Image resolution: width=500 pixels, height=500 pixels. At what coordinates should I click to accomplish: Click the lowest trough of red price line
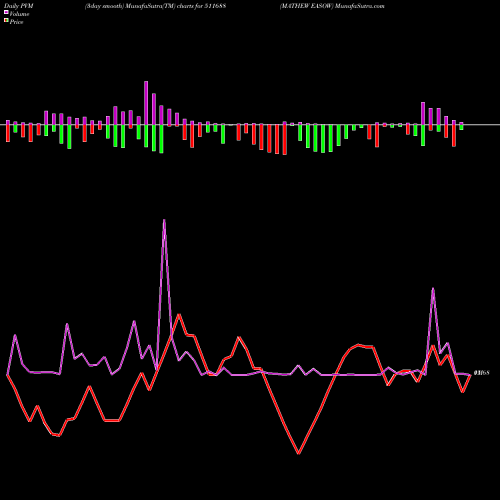(x=298, y=453)
